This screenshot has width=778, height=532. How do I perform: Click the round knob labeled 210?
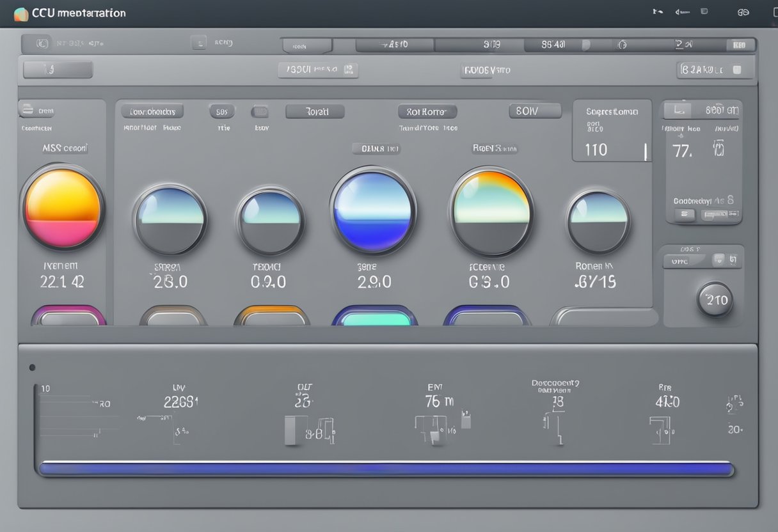[715, 300]
